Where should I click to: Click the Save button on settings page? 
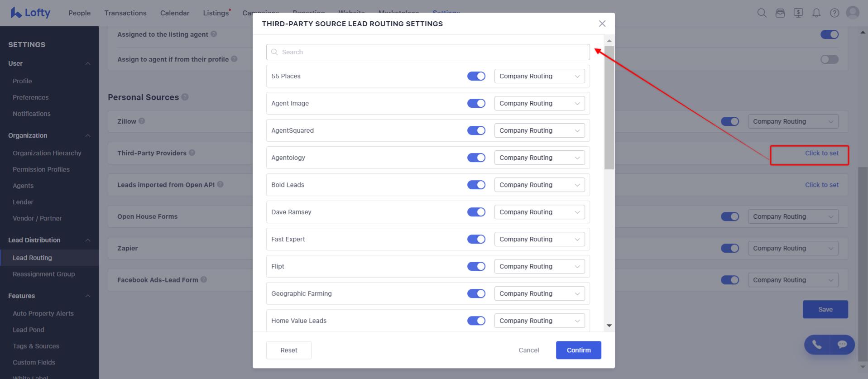pyautogui.click(x=825, y=309)
